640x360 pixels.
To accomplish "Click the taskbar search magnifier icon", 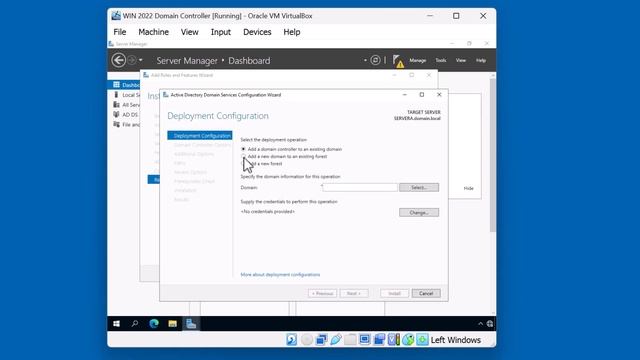I will 135,324.
